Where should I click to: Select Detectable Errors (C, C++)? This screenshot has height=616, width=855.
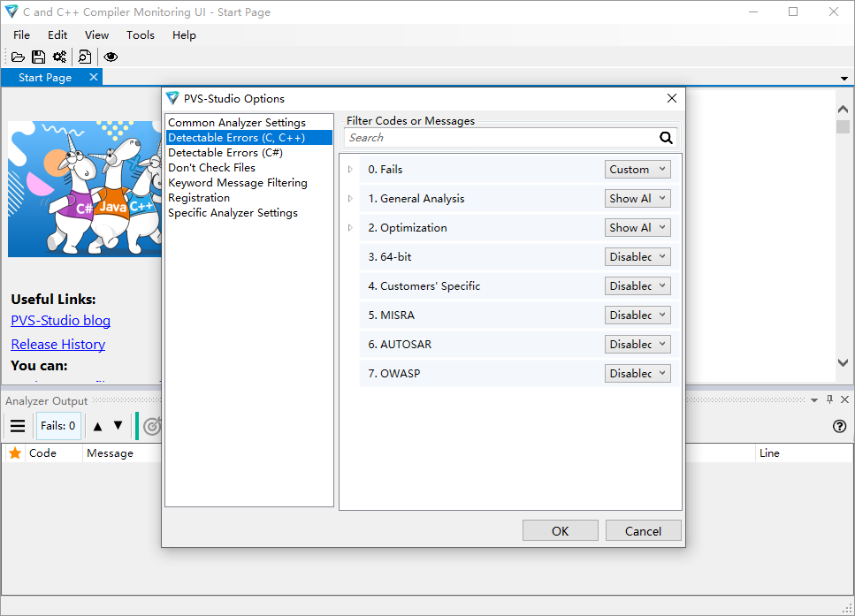(x=248, y=137)
